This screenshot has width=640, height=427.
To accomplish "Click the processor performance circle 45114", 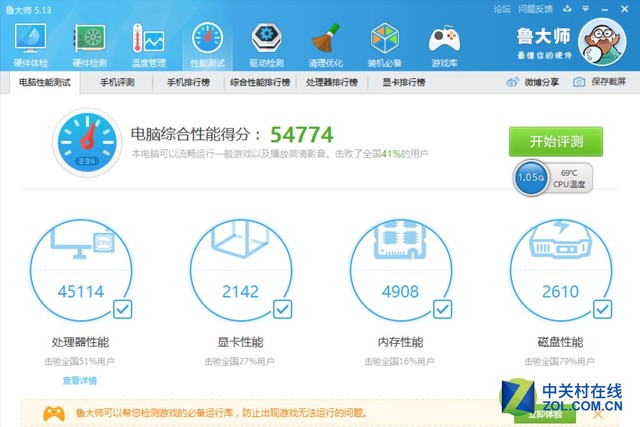I will click(81, 269).
